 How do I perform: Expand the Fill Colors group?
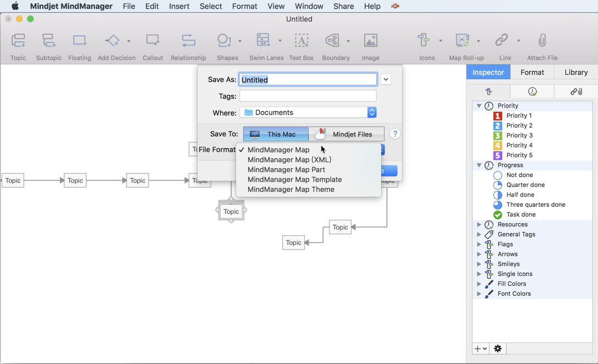(479, 284)
